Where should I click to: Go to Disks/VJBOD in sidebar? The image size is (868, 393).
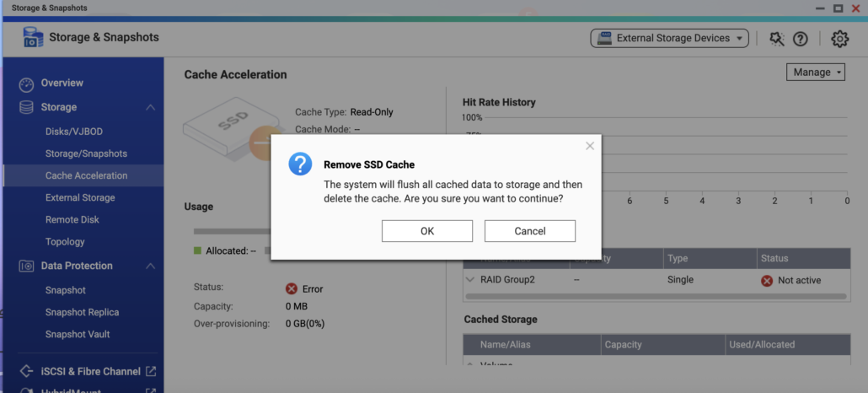pyautogui.click(x=74, y=132)
